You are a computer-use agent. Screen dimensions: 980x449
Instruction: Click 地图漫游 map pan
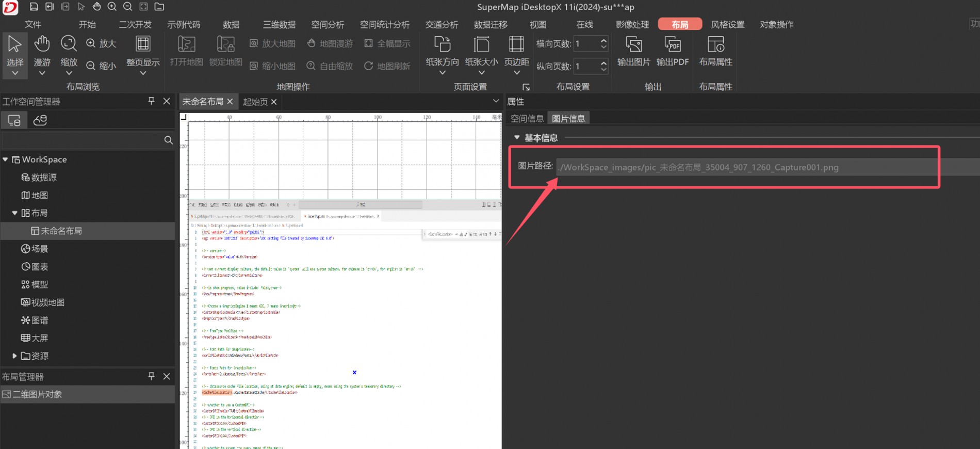[x=330, y=43]
